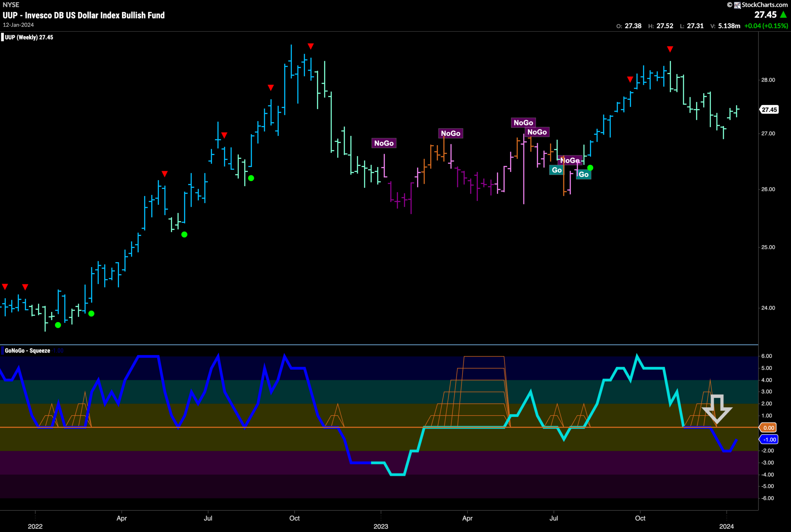Click the red triangle above the late-2023 high
791x532 pixels.
click(670, 49)
